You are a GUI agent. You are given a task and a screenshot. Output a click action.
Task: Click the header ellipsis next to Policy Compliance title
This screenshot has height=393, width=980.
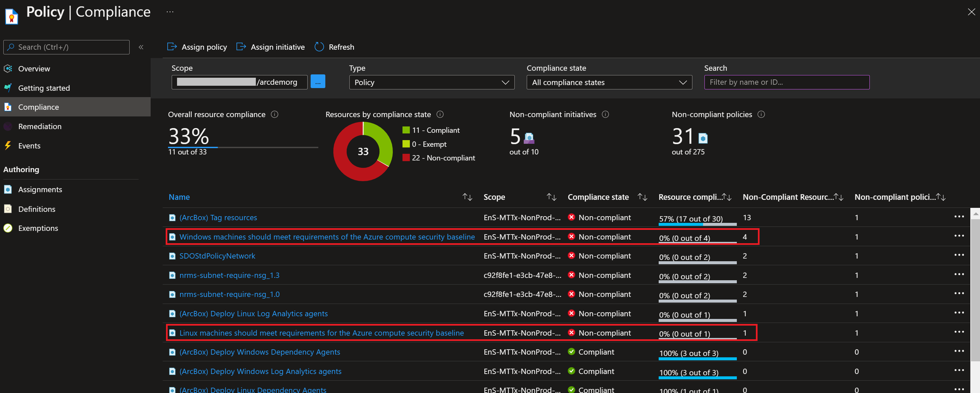point(170,12)
